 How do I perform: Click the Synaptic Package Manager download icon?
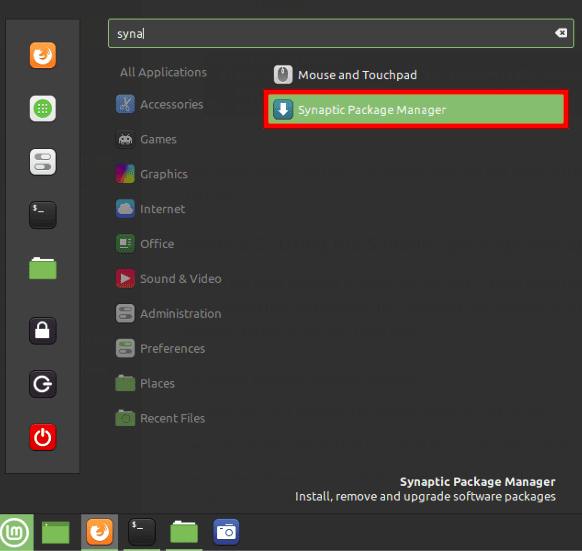[x=283, y=110]
